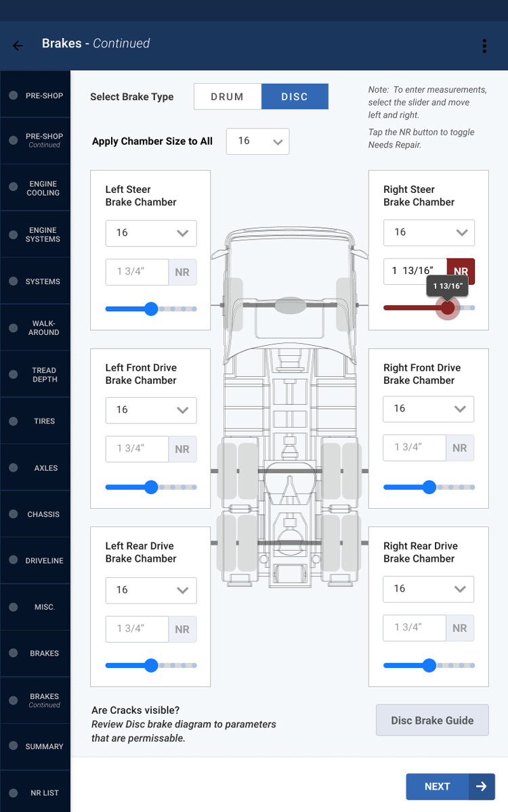The height and width of the screenshot is (812, 508).
Task: Toggle NR for Left Steer Brake Chamber
Action: pyautogui.click(x=182, y=272)
